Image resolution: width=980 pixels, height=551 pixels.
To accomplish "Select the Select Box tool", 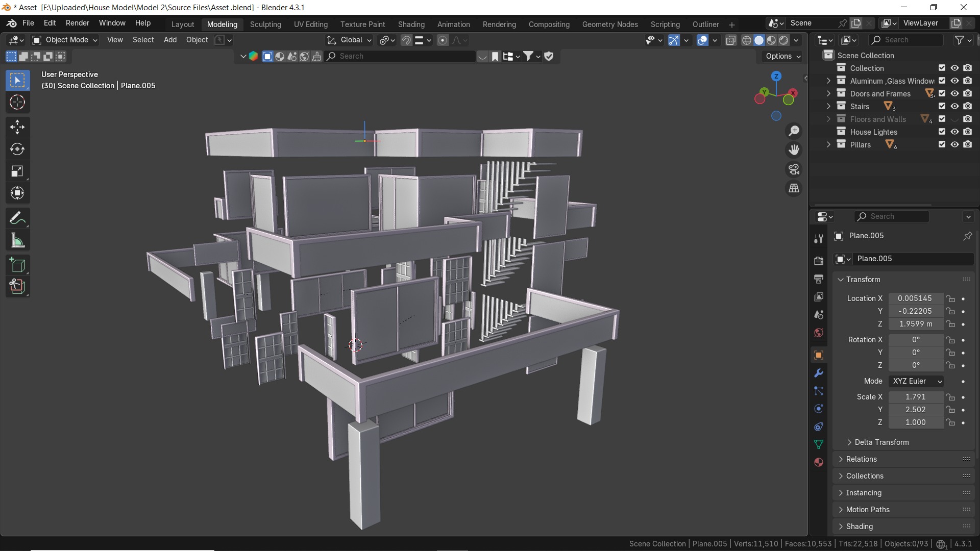I will [17, 81].
